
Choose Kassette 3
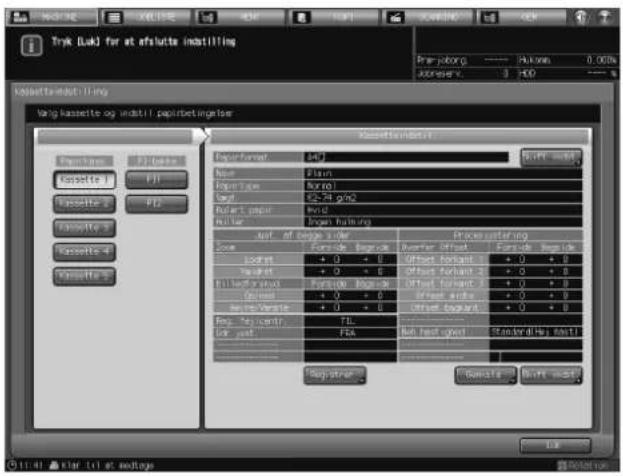84,228
